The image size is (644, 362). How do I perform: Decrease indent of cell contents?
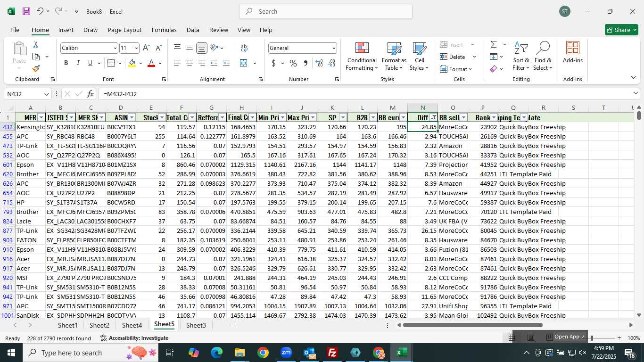(214, 63)
